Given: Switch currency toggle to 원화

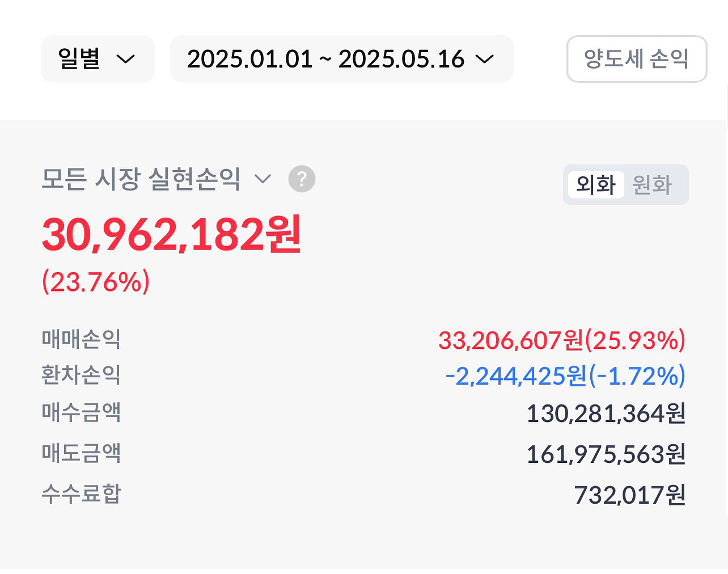Looking at the screenshot, I should [x=652, y=185].
